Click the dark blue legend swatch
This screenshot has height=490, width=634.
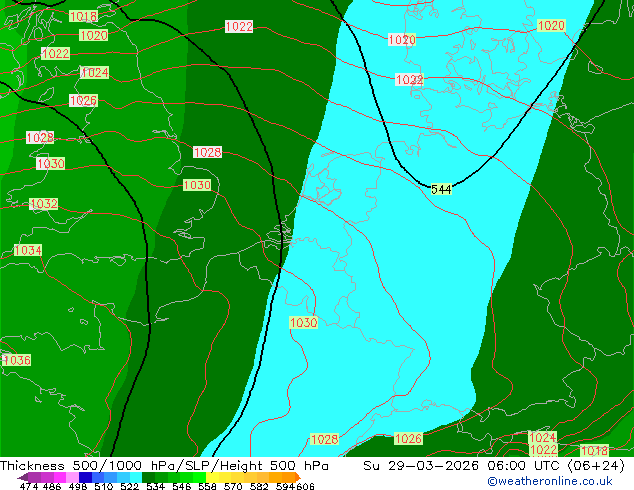(x=85, y=477)
